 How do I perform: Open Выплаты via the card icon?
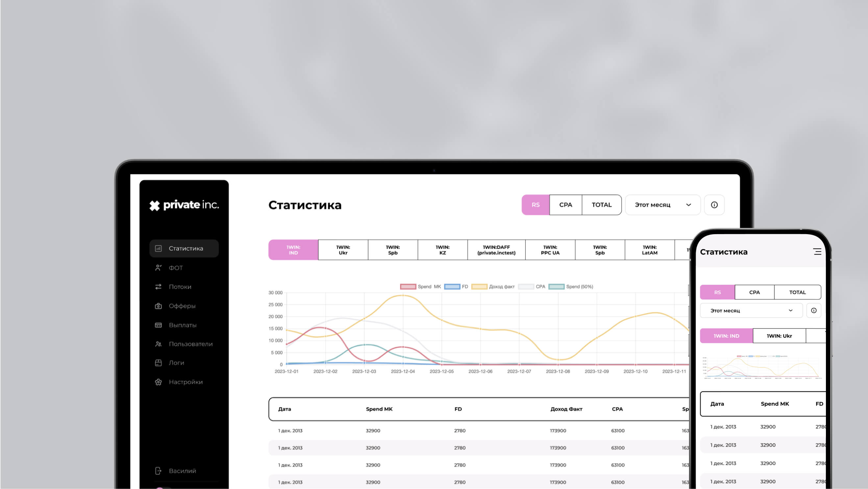(158, 325)
